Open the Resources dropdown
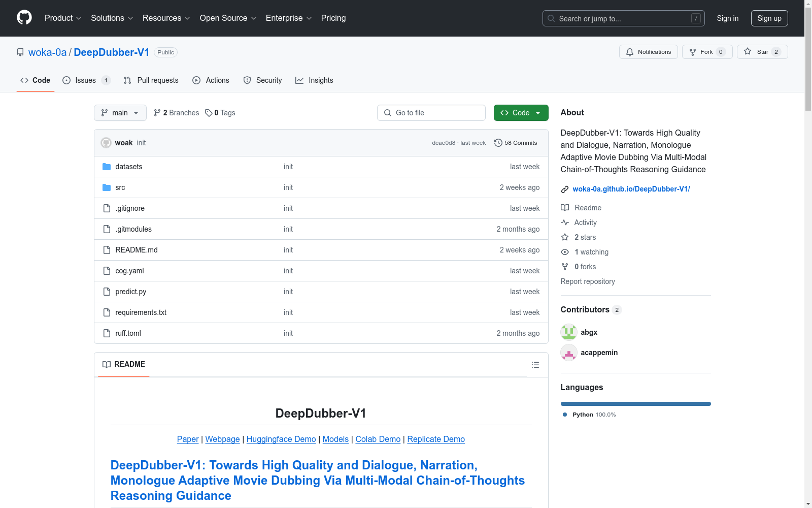Image resolution: width=812 pixels, height=508 pixels. 166,18
